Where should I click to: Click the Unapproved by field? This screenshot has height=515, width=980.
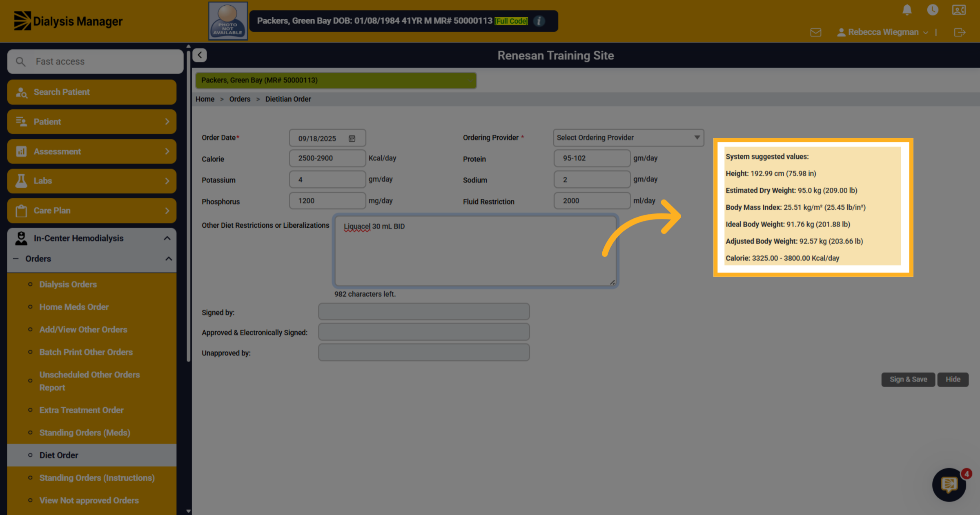424,353
